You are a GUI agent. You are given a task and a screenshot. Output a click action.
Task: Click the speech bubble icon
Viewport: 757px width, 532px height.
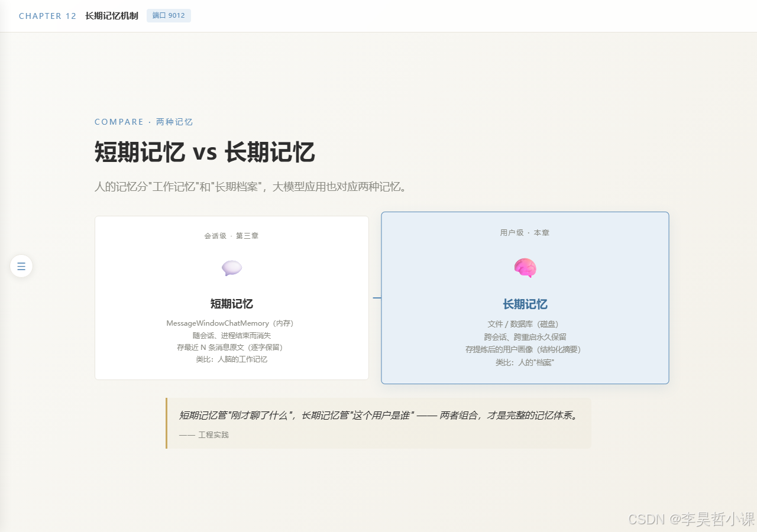tap(232, 268)
